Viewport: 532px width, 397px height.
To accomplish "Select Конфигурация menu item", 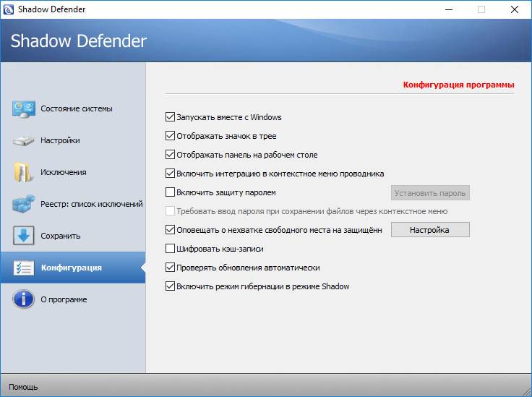I will click(x=72, y=268).
